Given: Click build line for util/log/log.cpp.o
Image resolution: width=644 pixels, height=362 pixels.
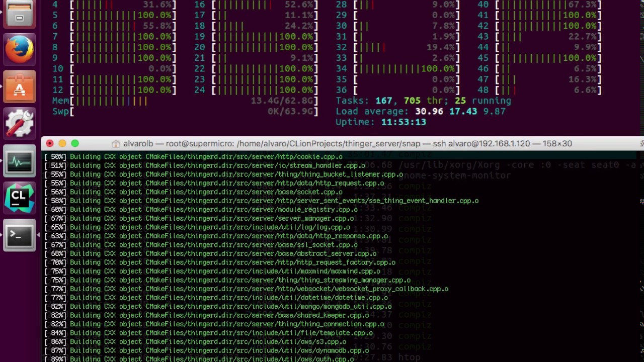Looking at the screenshot, I should tap(197, 227).
